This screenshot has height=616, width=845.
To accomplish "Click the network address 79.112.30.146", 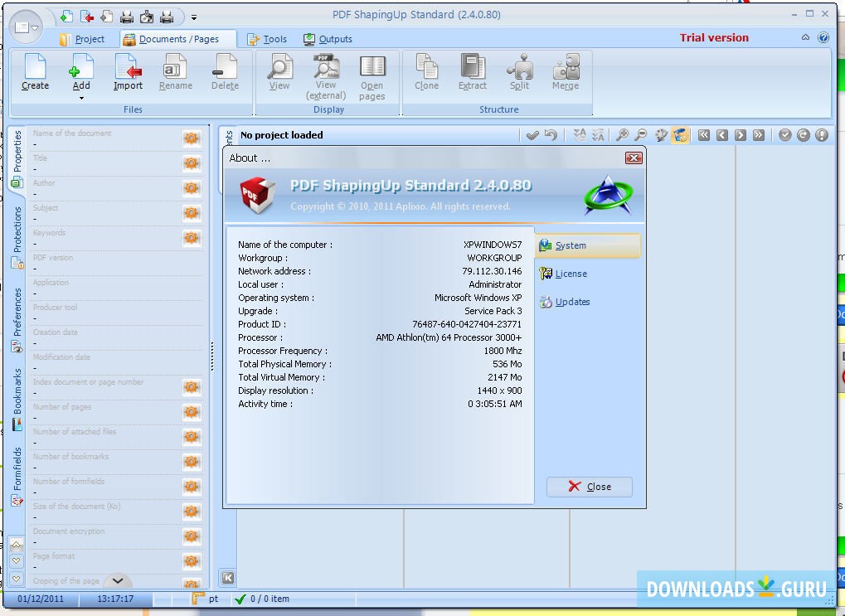I will click(492, 271).
